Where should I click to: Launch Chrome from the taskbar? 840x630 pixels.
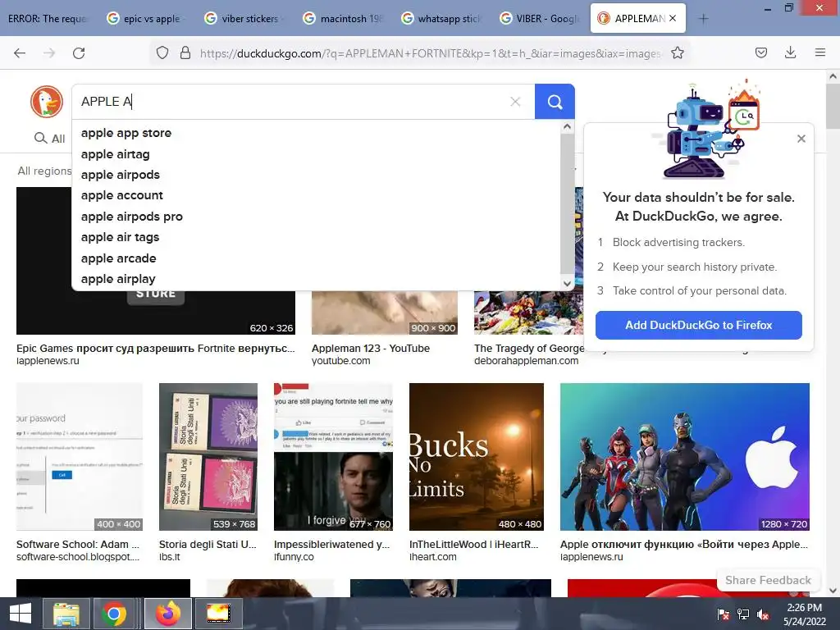pos(113,614)
